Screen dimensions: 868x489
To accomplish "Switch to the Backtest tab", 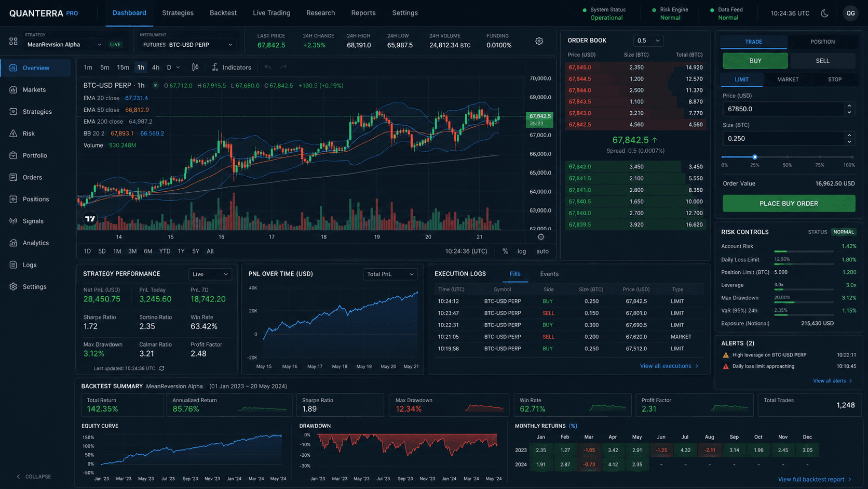I will 223,13.
